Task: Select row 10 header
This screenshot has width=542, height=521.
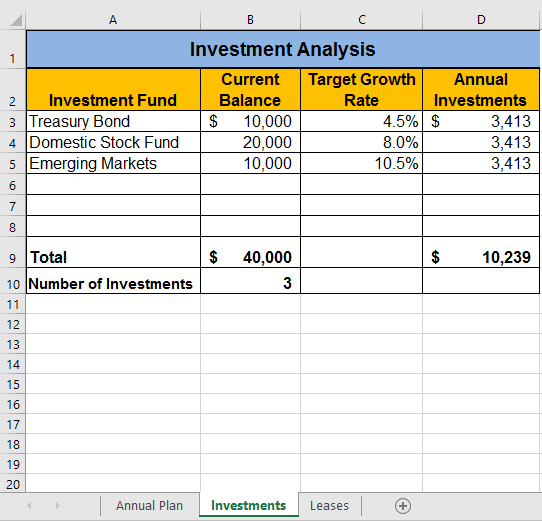Action: point(13,281)
